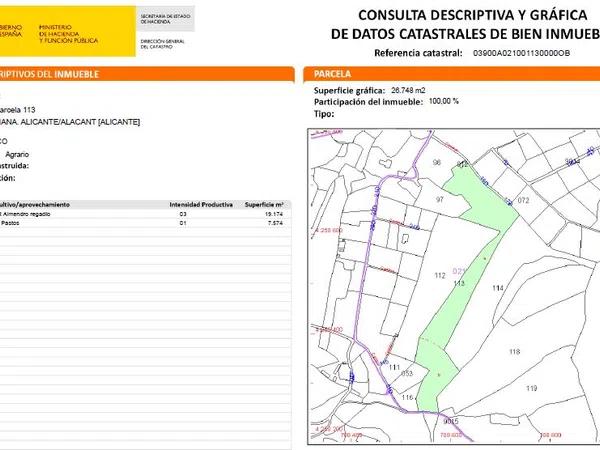This screenshot has width=600, height=450.
Task: Click 'DIRECCIÓN GENERAL DEL CATASTRO' text
Action: [x=162, y=44]
